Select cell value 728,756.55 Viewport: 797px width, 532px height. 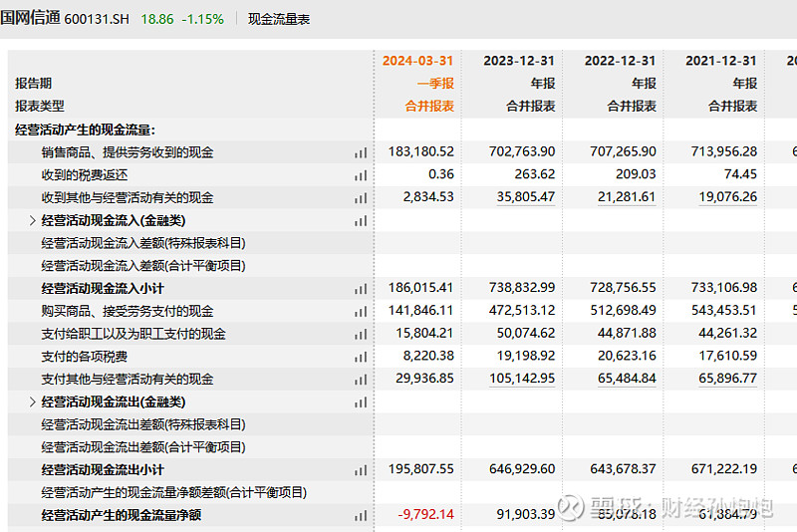pyautogui.click(x=623, y=288)
